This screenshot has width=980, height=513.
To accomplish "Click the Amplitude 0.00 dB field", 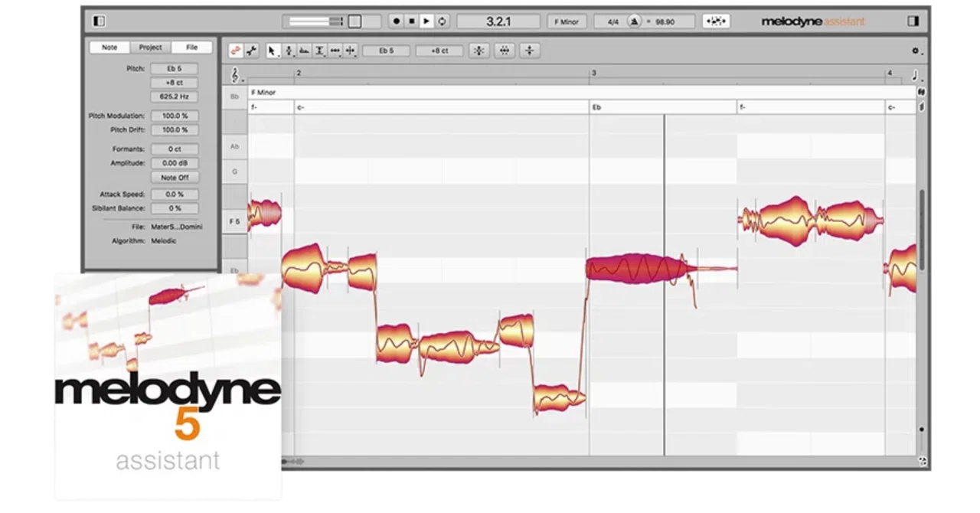I will (x=175, y=163).
